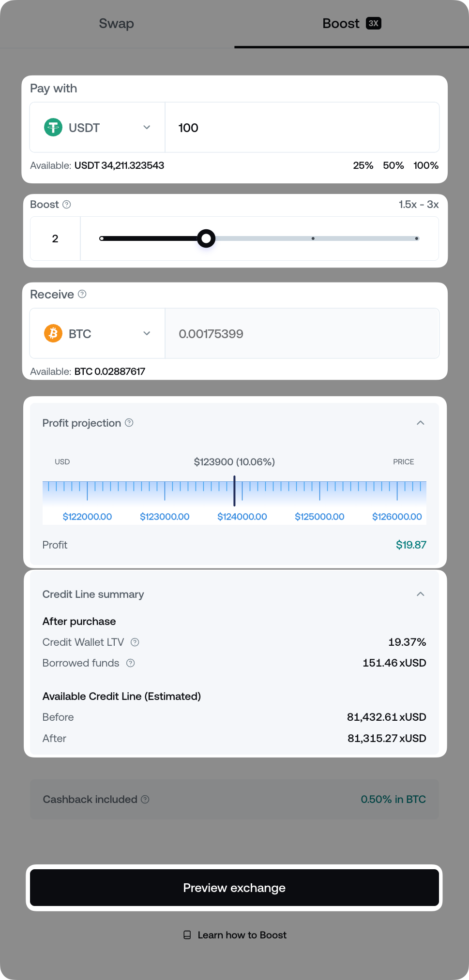Open the Receive help tooltip
This screenshot has width=469, height=980.
pyautogui.click(x=82, y=294)
